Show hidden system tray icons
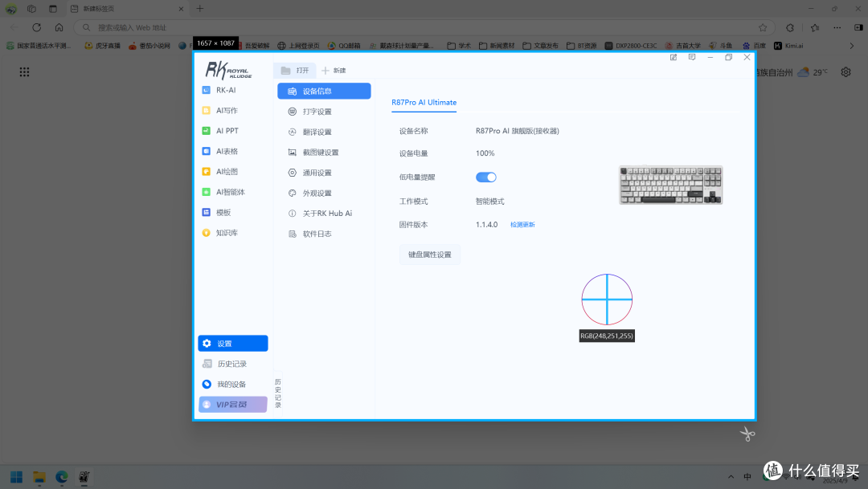868x489 pixels. (x=731, y=477)
